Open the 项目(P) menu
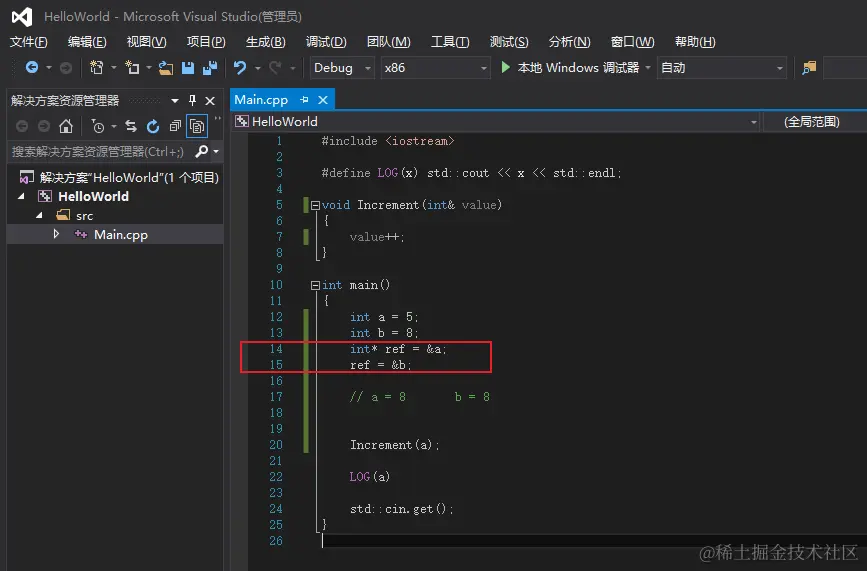Image resolution: width=867 pixels, height=571 pixels. pyautogui.click(x=206, y=42)
